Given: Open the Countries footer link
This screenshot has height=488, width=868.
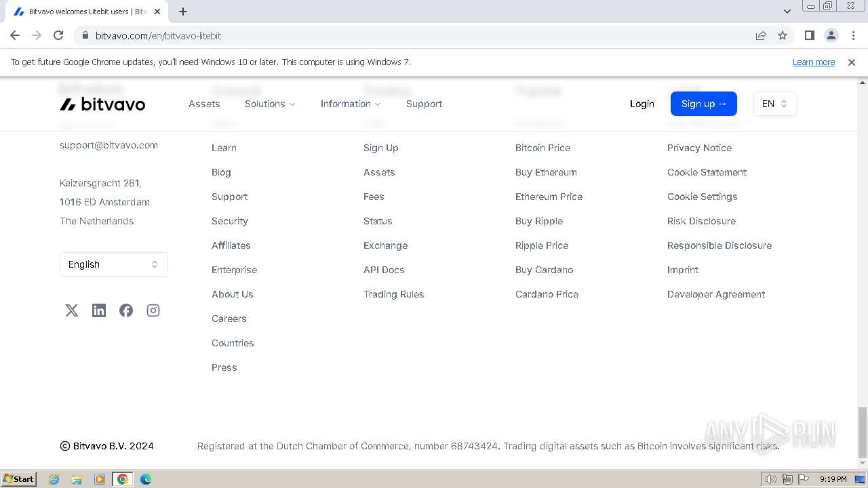Looking at the screenshot, I should [233, 343].
